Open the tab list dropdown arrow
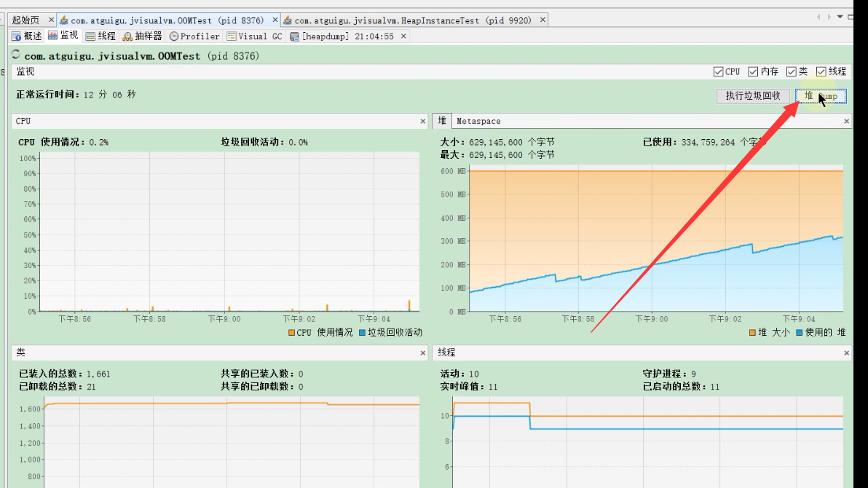The height and width of the screenshot is (488, 868). point(840,17)
